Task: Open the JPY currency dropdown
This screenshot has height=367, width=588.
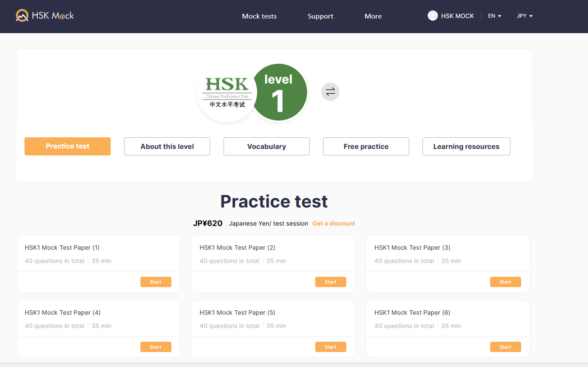Action: 524,16
